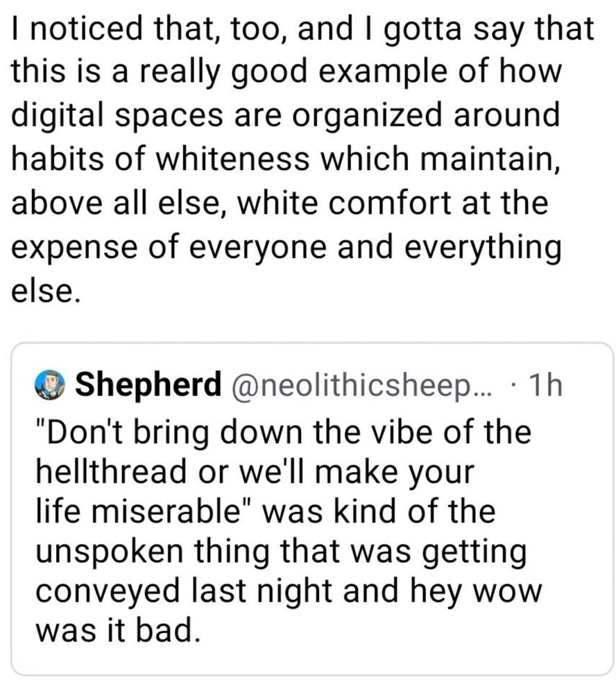Click 'digital spaces are organized around' line
616x694 pixels.
pos(285,115)
